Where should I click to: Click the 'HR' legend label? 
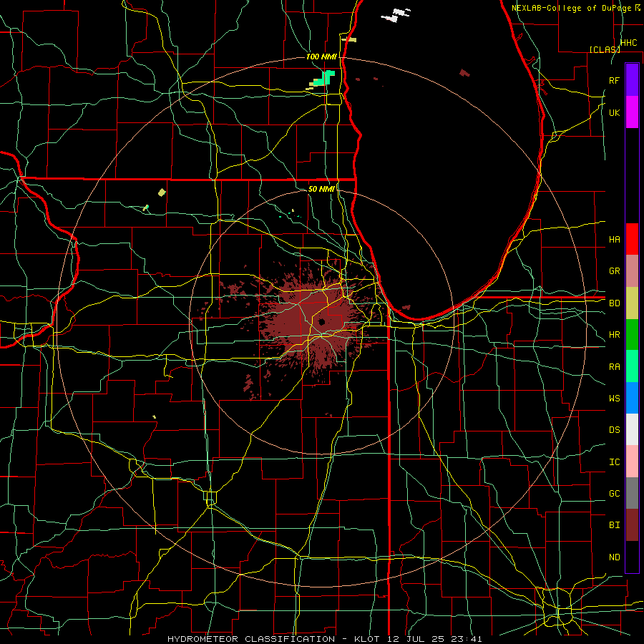[614, 335]
